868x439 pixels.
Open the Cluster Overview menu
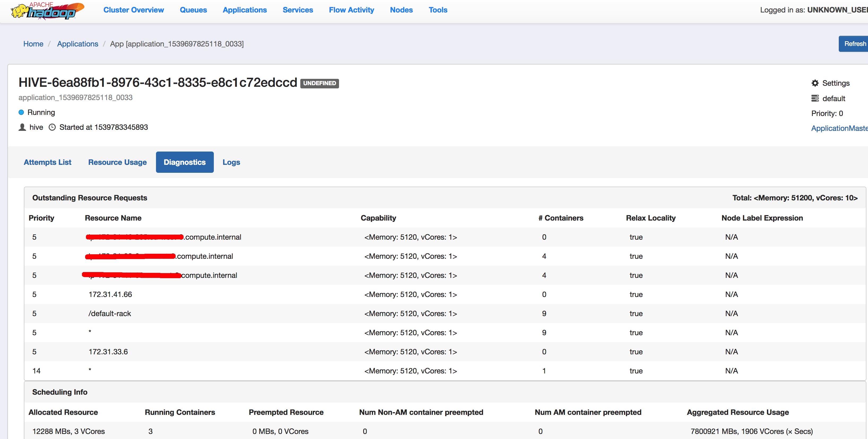[133, 10]
